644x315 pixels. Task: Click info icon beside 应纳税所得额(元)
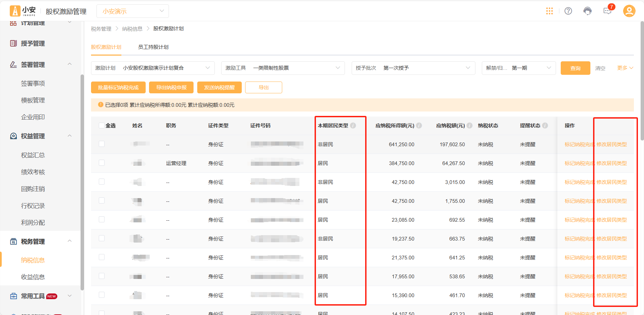[419, 126]
